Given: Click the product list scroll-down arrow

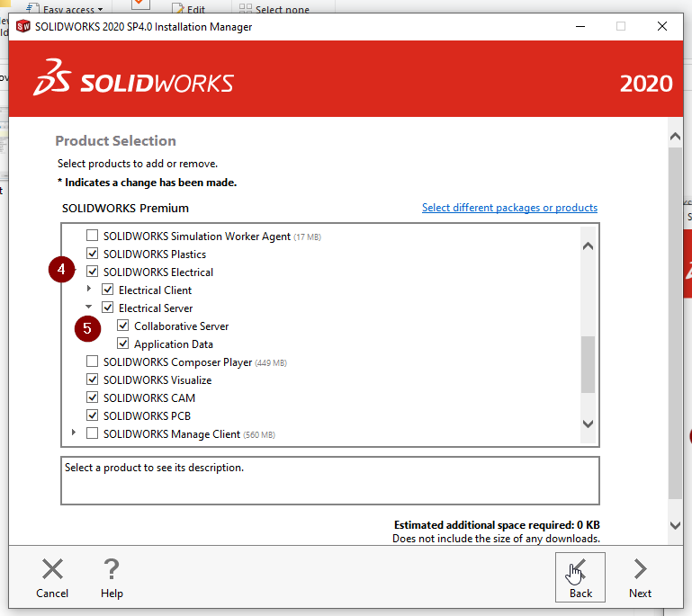Looking at the screenshot, I should [x=588, y=424].
